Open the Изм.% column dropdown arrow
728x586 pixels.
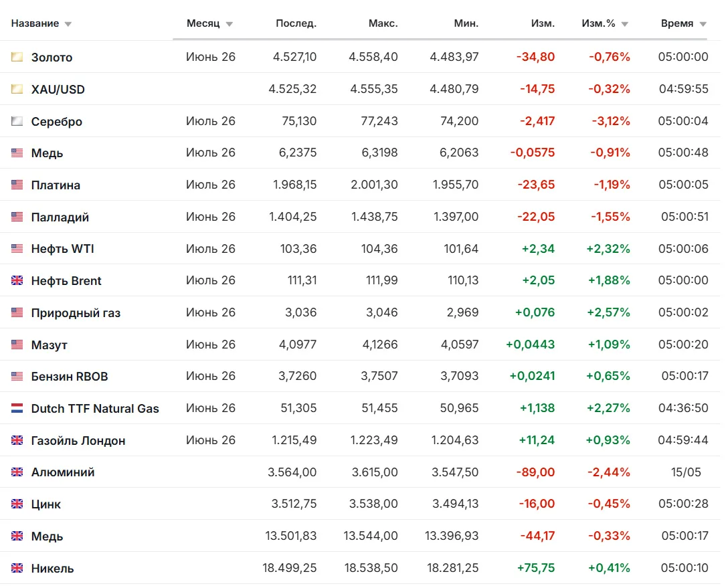click(625, 24)
